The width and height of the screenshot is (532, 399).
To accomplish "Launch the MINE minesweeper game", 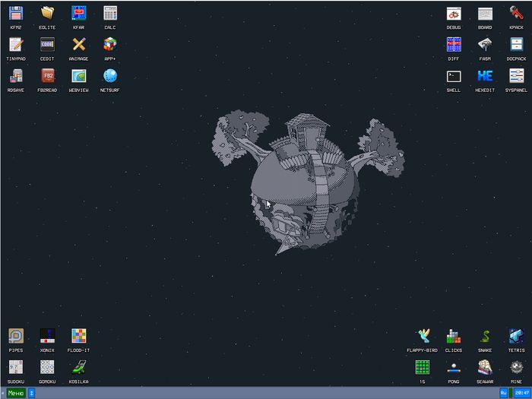I will click(516, 368).
